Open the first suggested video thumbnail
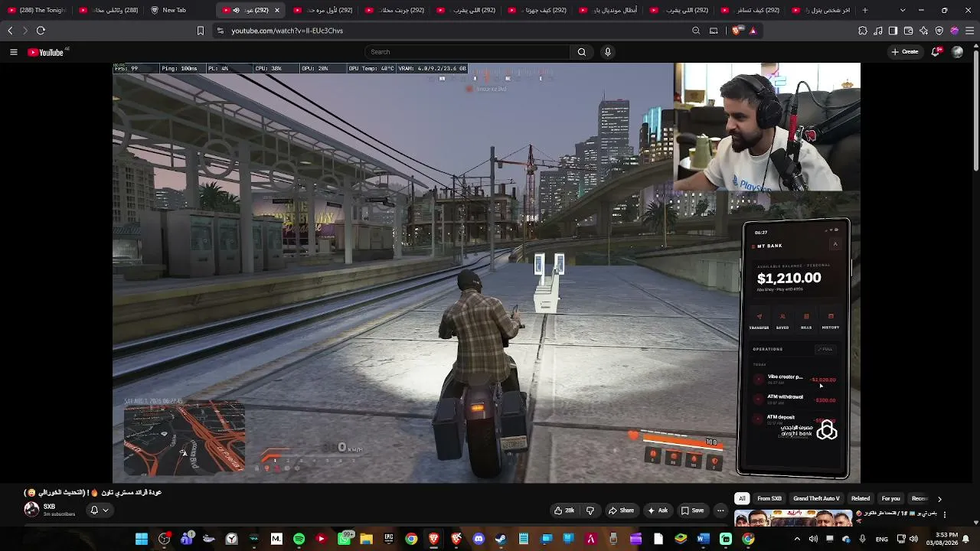The height and width of the screenshot is (551, 980). [x=793, y=519]
